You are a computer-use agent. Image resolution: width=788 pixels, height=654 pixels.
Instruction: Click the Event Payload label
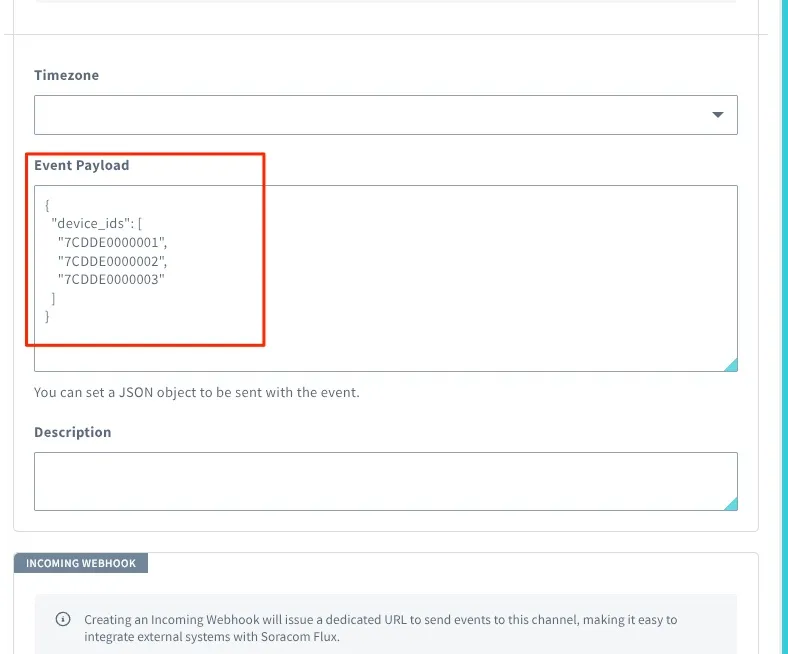pyautogui.click(x=81, y=165)
